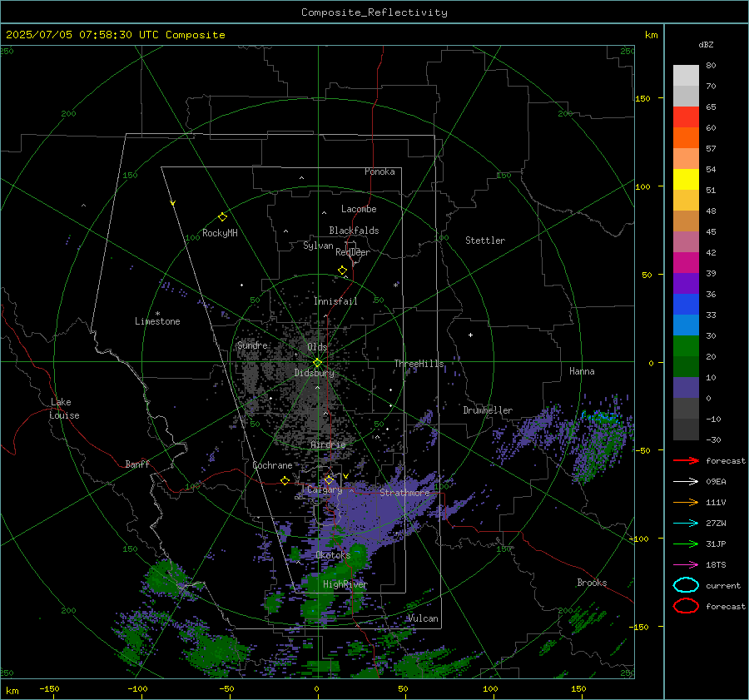
Task: Click the Okotoks town label
Action: click(x=333, y=555)
